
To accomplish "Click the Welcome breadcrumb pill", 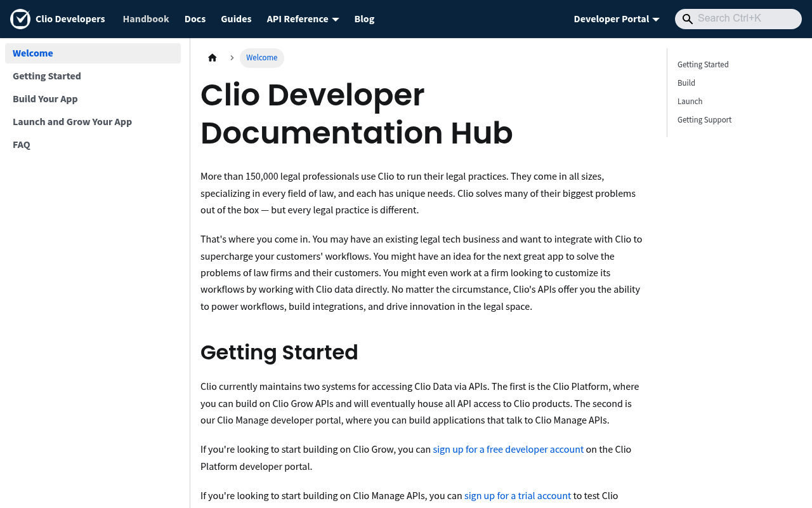I will click(x=262, y=58).
